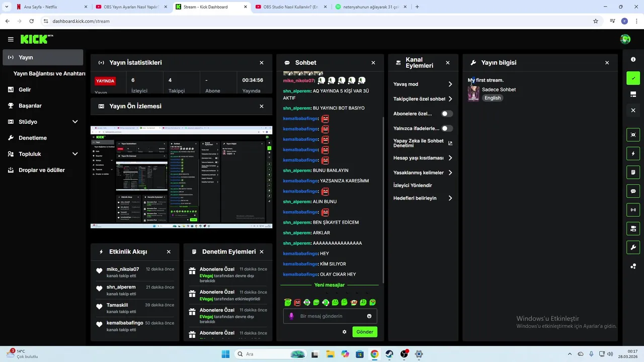Open the user avatar menu in Kick header

click(625, 39)
